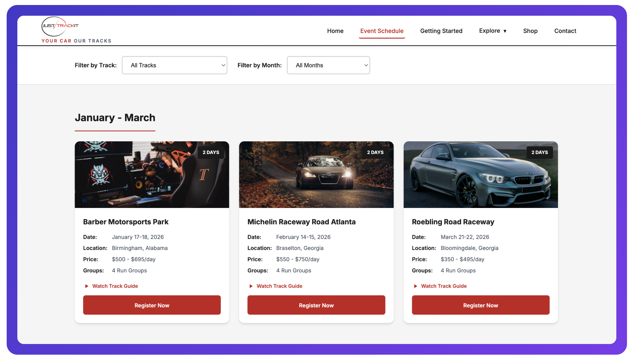Click the JustTrackIt logo
Screen dimensions: 633x364
click(x=60, y=26)
